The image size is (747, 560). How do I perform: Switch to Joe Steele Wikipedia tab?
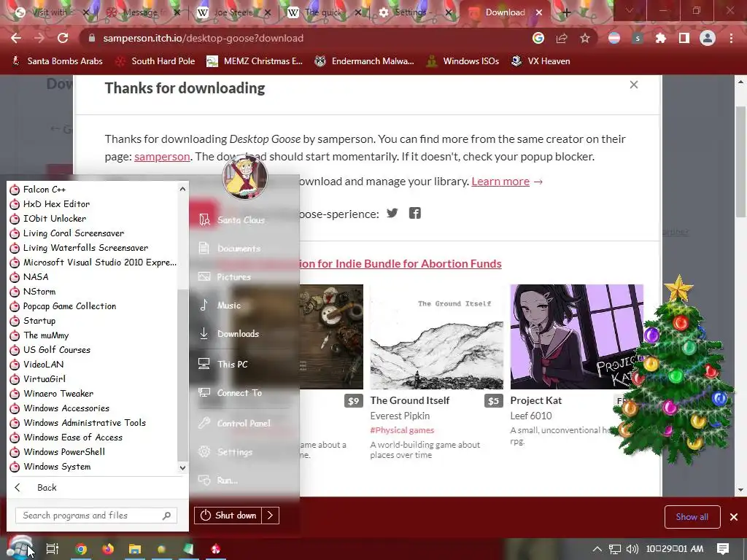(x=233, y=12)
